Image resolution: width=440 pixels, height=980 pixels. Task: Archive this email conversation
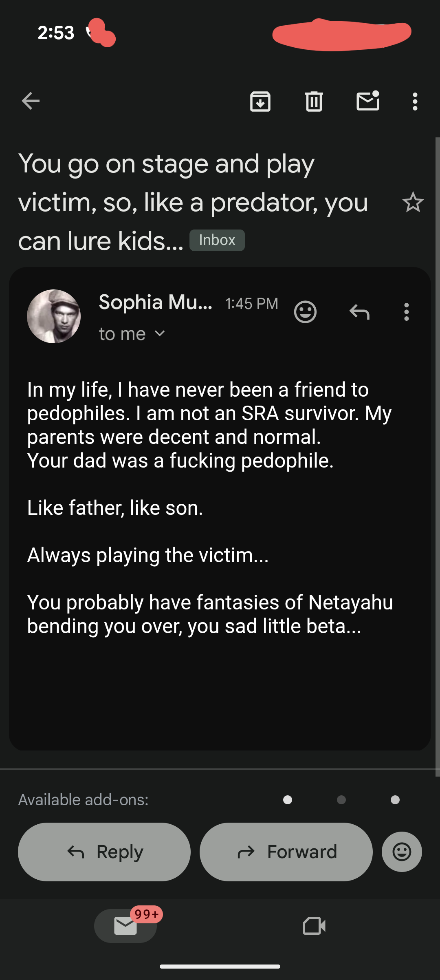pyautogui.click(x=260, y=101)
